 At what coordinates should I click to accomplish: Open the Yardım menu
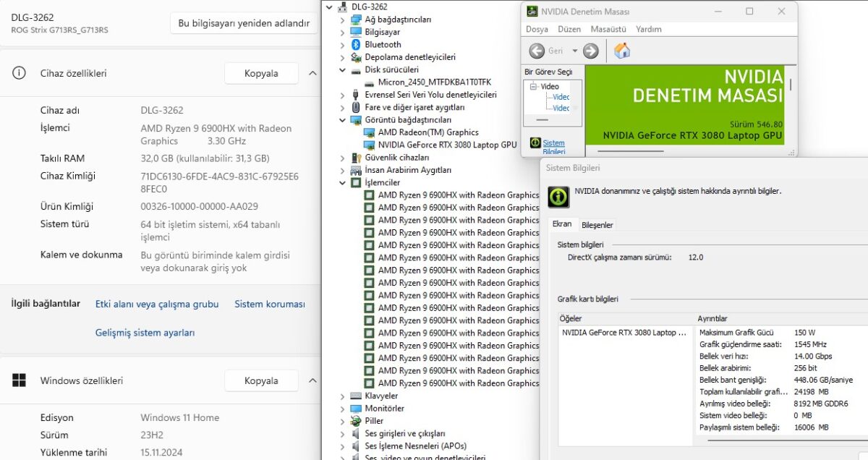coord(649,30)
